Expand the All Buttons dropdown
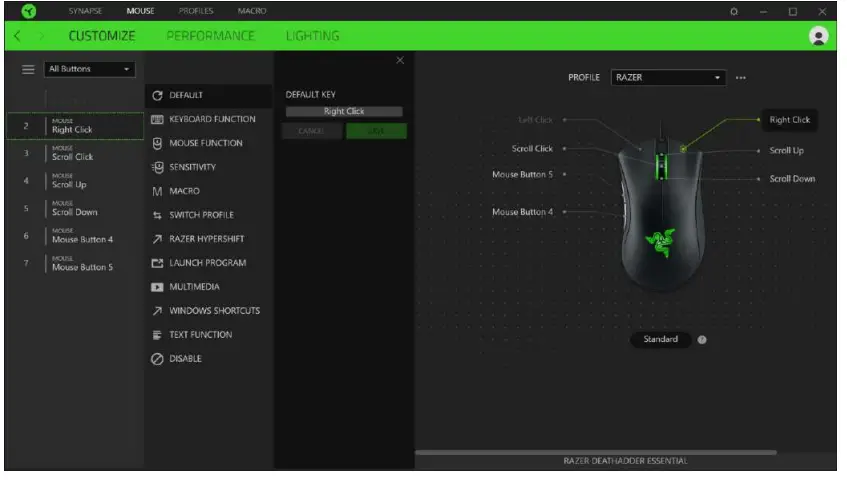This screenshot has height=480, width=847. coord(89,69)
